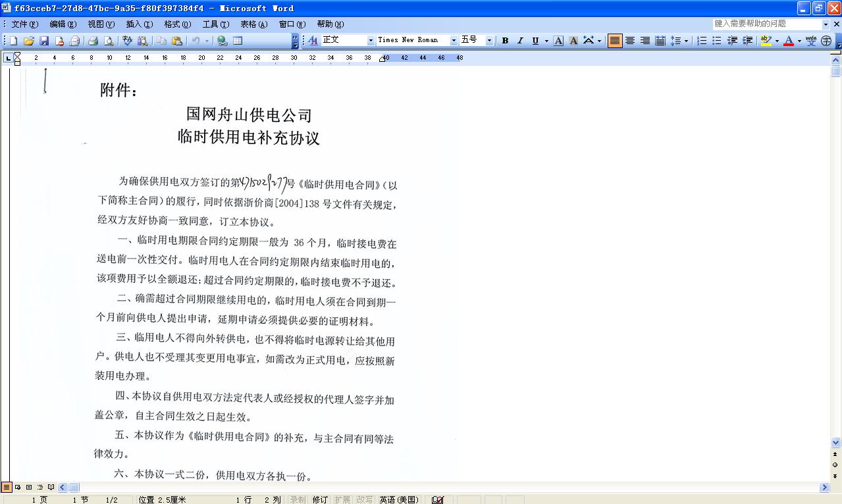Open the font size dropdown showing 五号

489,41
